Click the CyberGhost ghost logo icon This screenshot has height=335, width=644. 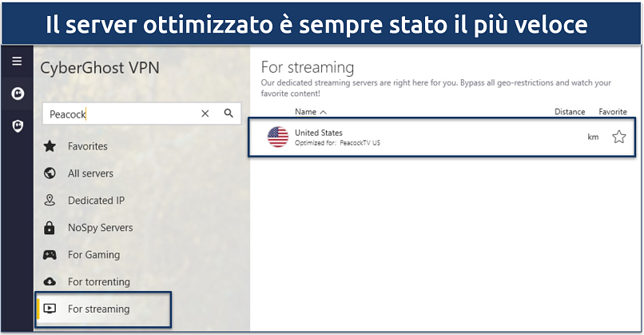18,94
